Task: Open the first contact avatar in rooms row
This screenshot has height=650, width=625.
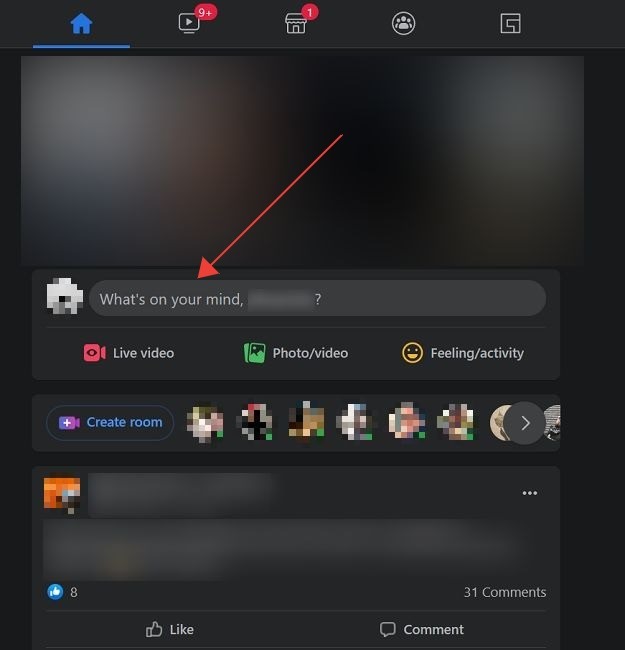Action: coord(205,422)
